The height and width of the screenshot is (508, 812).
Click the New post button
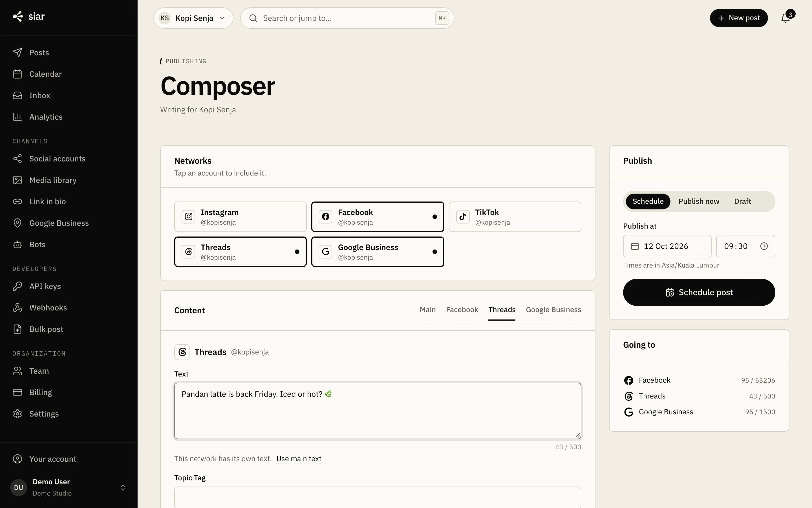pos(738,18)
